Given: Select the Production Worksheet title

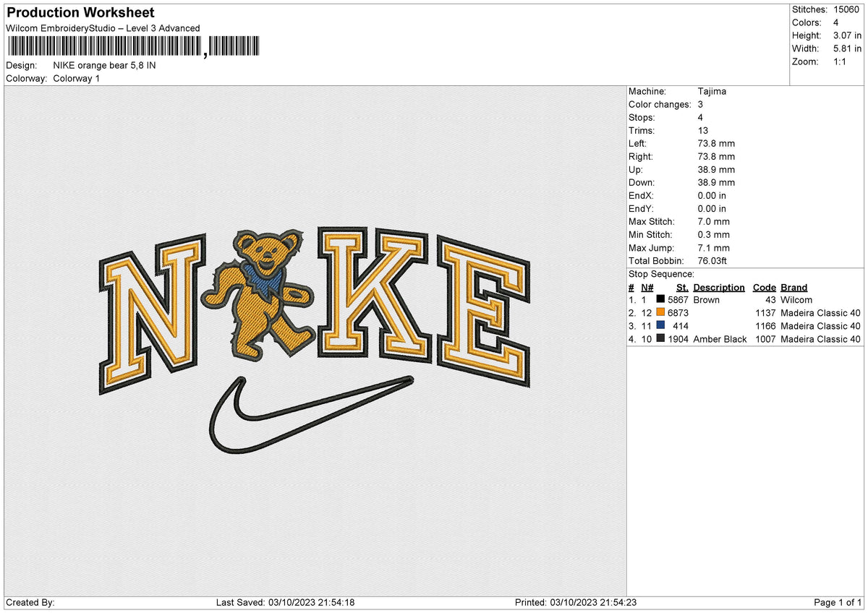Looking at the screenshot, I should pyautogui.click(x=80, y=13).
